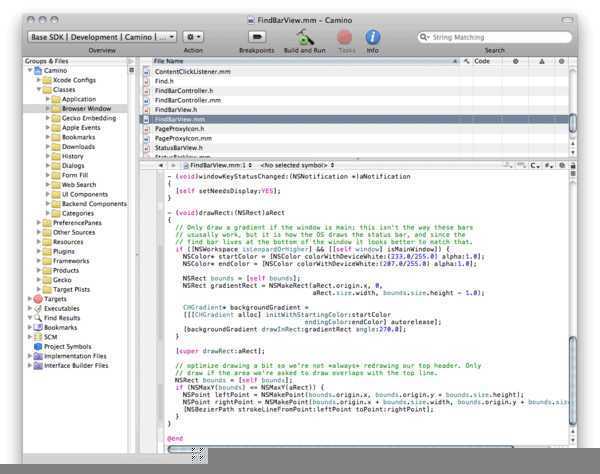Click the SCM group icon
The image size is (600, 474).
pyautogui.click(x=38, y=337)
